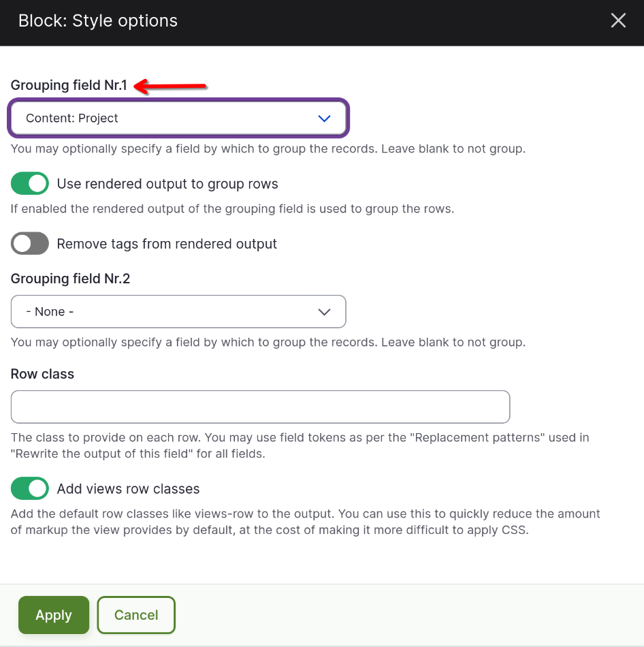Click the chevron arrow in Grouping field Nr.2
The width and height of the screenshot is (644, 647).
(x=324, y=312)
